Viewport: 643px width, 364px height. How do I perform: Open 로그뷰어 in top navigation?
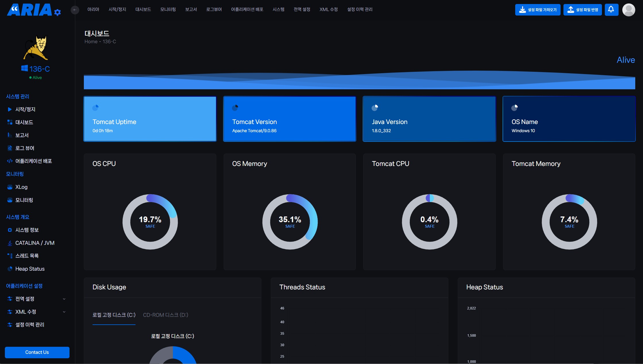[214, 9]
